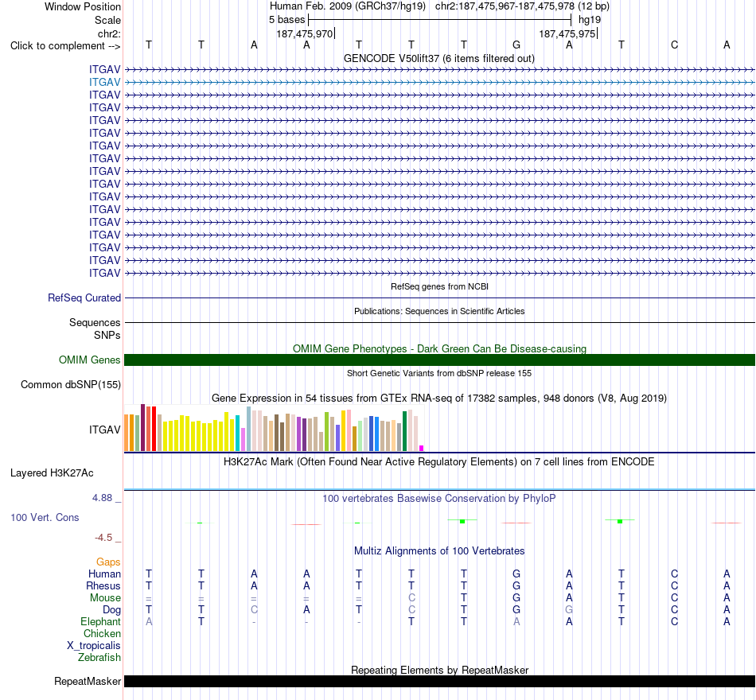This screenshot has height=700, width=756.
Task: Click the H3K27Ac Mark ENCODE track title
Action: click(x=439, y=462)
